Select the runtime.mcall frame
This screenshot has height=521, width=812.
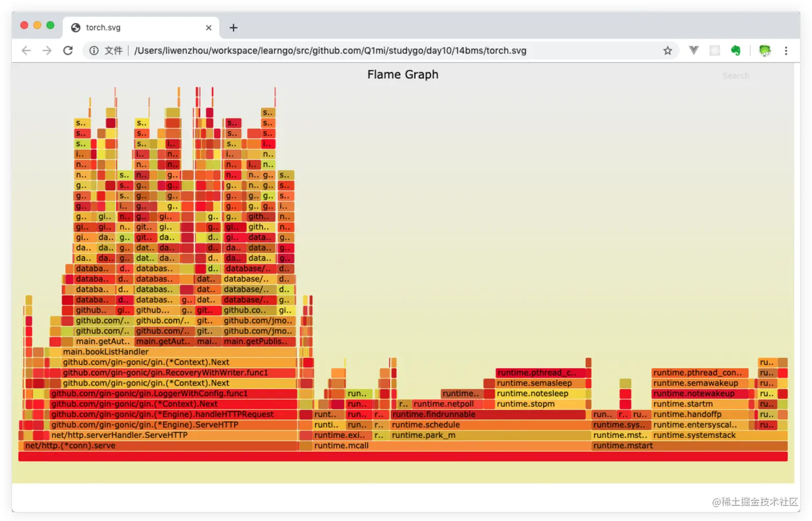(x=451, y=446)
